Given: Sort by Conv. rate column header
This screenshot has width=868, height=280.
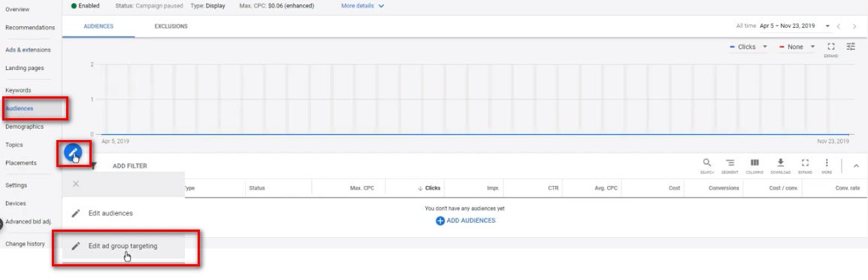Looking at the screenshot, I should (848, 188).
